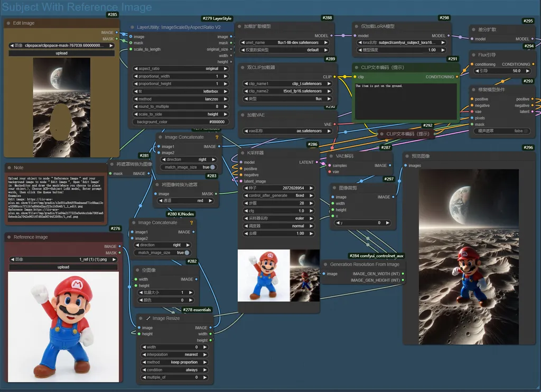Collapse the 加载VAE node with its dot
This screenshot has width=541, height=392.
pos(242,115)
